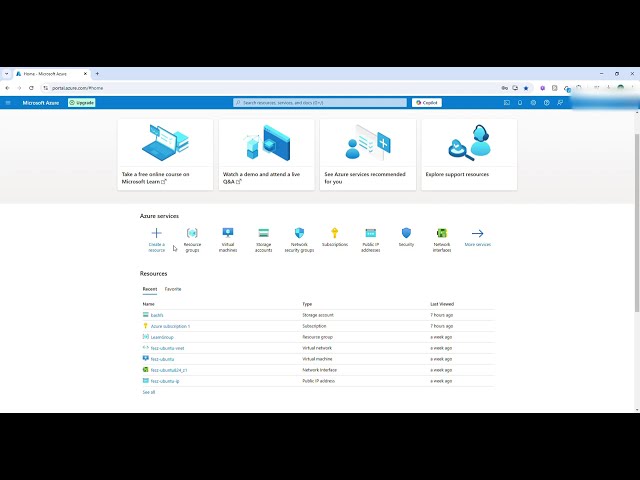Image resolution: width=640 pixels, height=480 pixels.
Task: Open the Azure subscription 1 resource link
Action: (170, 326)
